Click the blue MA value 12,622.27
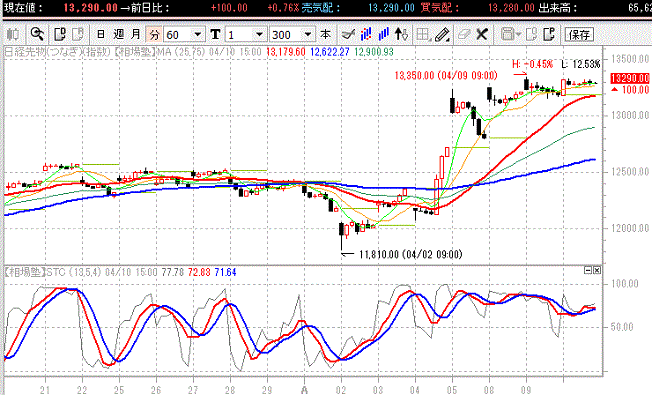Viewport: 652px width, 395px height. coord(330,52)
